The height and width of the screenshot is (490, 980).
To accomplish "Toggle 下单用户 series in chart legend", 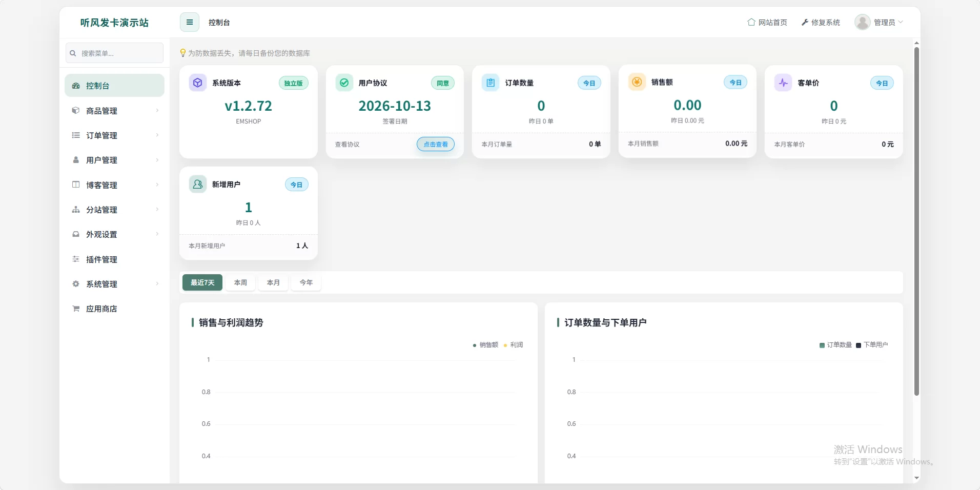I will pos(872,345).
